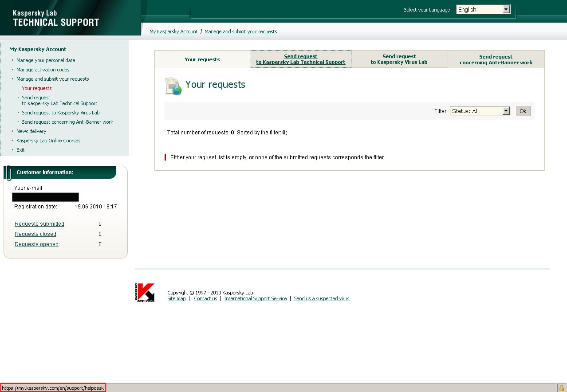Image resolution: width=567 pixels, height=392 pixels.
Task: Open Send request to Kaspersky Lab Technical Support tab
Action: click(301, 59)
